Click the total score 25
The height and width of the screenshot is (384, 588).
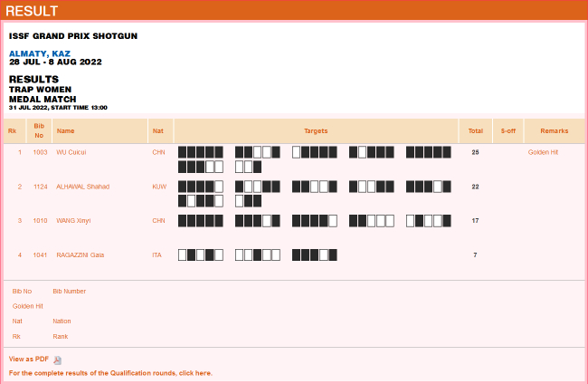[475, 152]
